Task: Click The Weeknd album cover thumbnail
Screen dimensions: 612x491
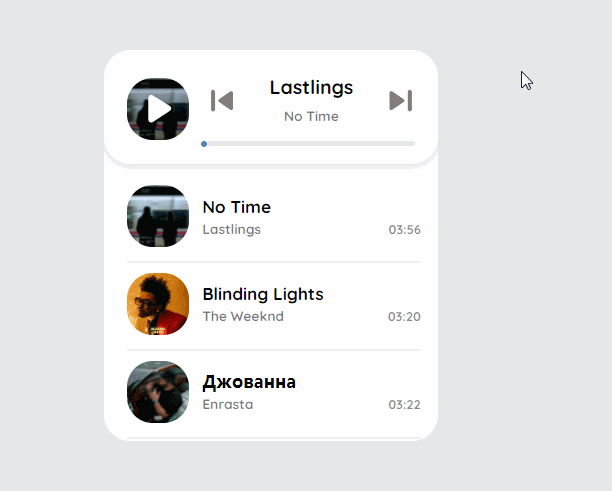Action: point(158,304)
